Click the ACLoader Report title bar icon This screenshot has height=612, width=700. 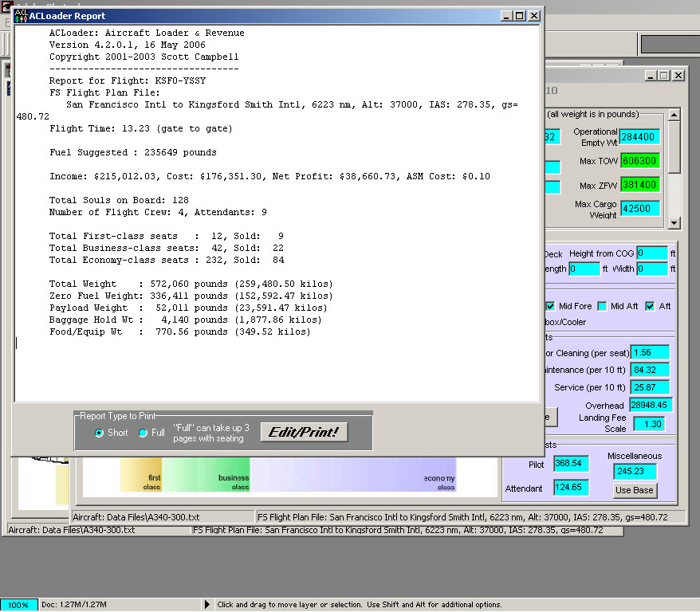21,15
